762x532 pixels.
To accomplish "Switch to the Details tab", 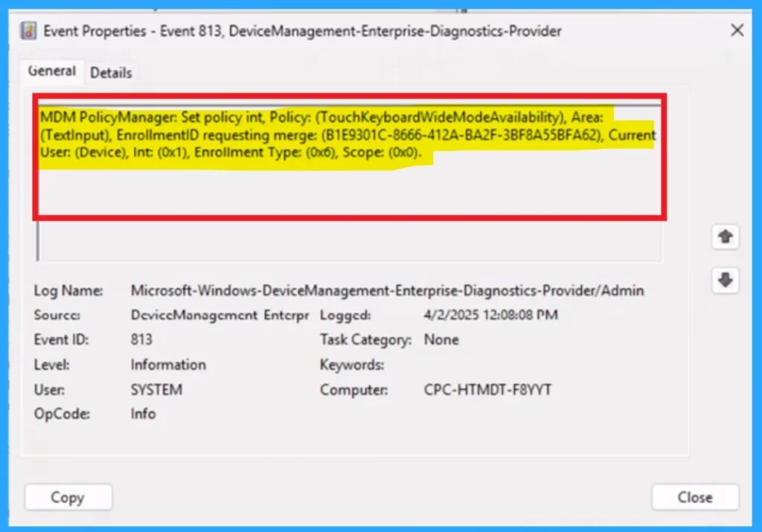I will 111,73.
